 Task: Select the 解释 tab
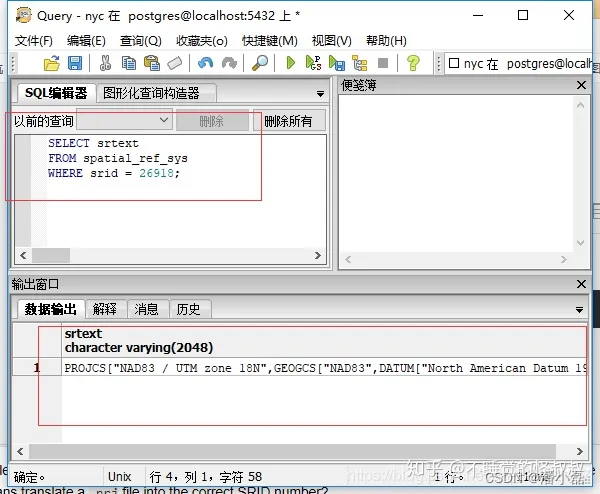click(x=105, y=309)
